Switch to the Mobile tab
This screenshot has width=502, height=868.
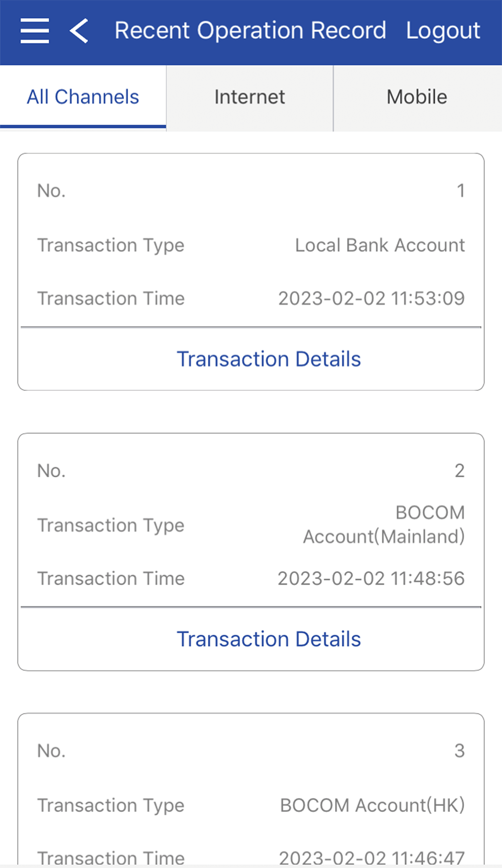[417, 97]
